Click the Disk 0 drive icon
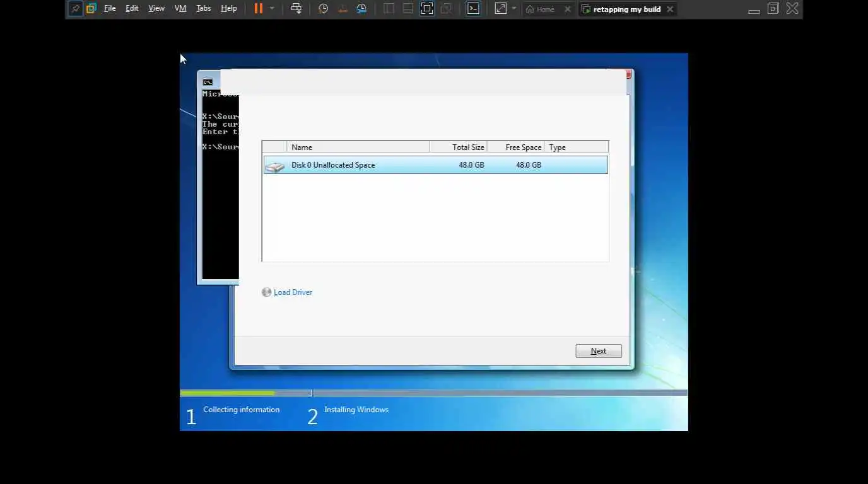 click(274, 166)
